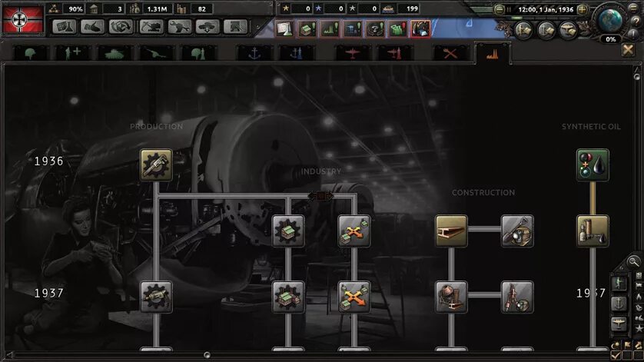The image size is (644, 362).
Task: Switch to the Infantry research tab
Action: [x=31, y=54]
